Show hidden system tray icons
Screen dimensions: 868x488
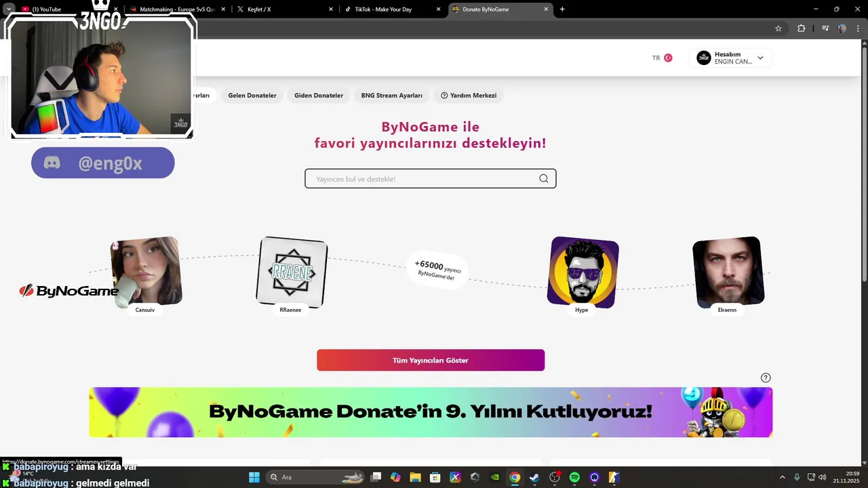782,477
